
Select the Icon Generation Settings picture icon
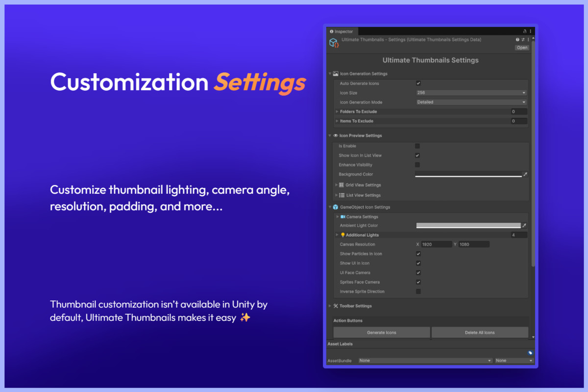coord(336,74)
